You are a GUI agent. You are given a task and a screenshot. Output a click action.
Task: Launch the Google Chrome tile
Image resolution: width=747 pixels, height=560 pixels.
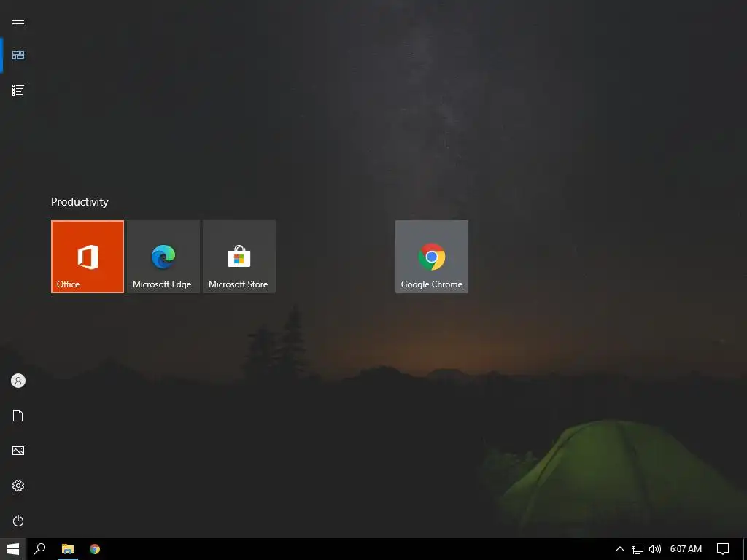(432, 257)
